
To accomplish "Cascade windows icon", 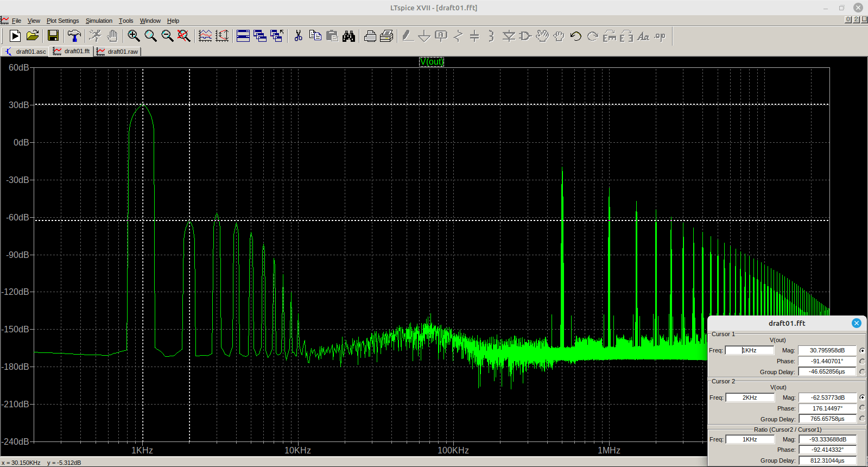I will (x=260, y=36).
